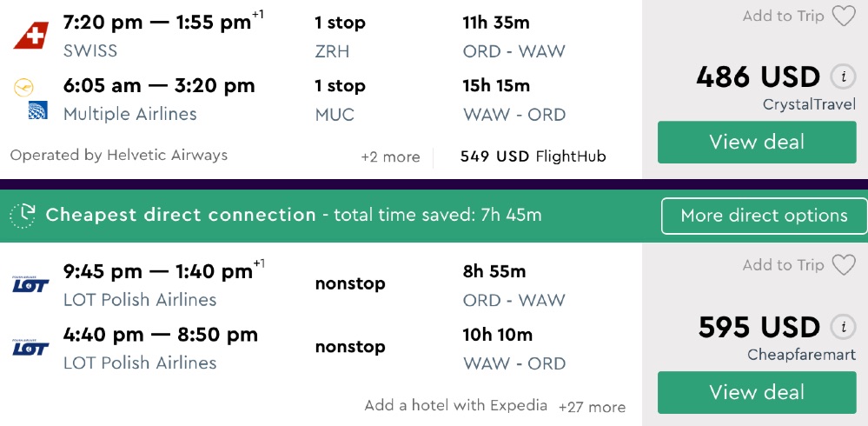Expand the "+2 more" deals list

(x=390, y=157)
